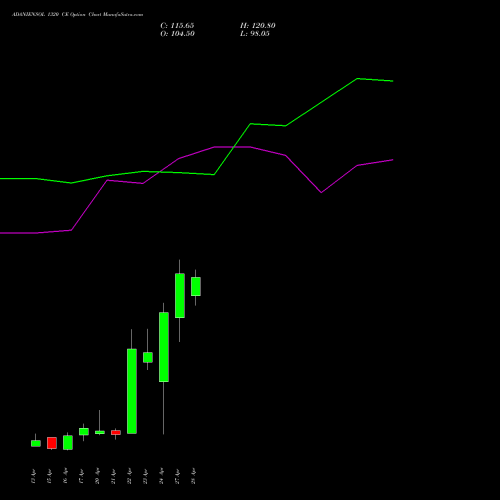500x500 pixels.
Task: Select the red candle for 15 Apr
Action: (x=52, y=443)
